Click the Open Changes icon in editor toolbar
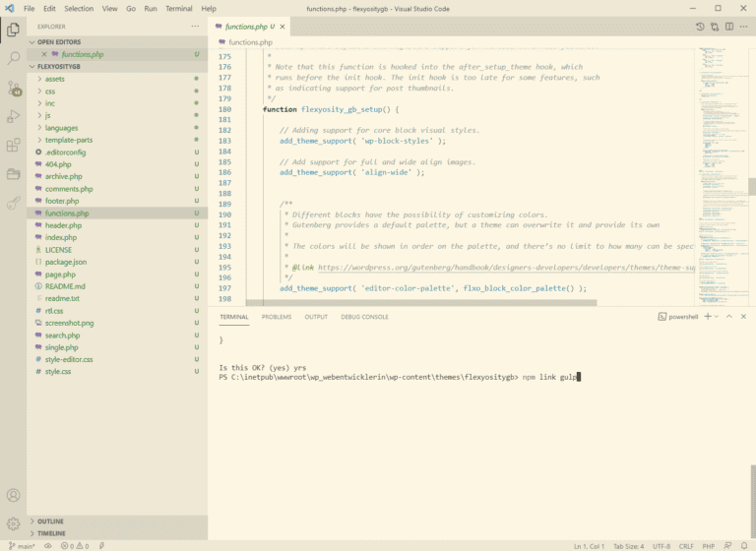Viewport: 756px width, 551px height. coord(715,27)
